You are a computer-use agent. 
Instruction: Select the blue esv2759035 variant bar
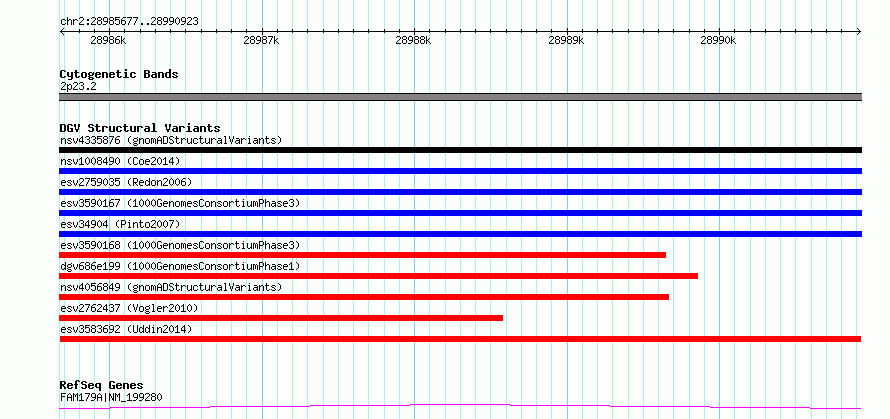[460, 192]
